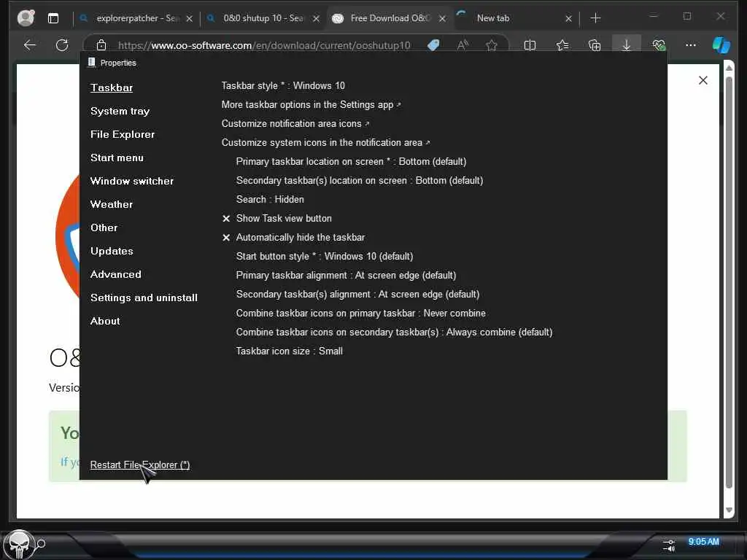
Task: Click the 9:05 AM taskbar clock
Action: pyautogui.click(x=703, y=542)
